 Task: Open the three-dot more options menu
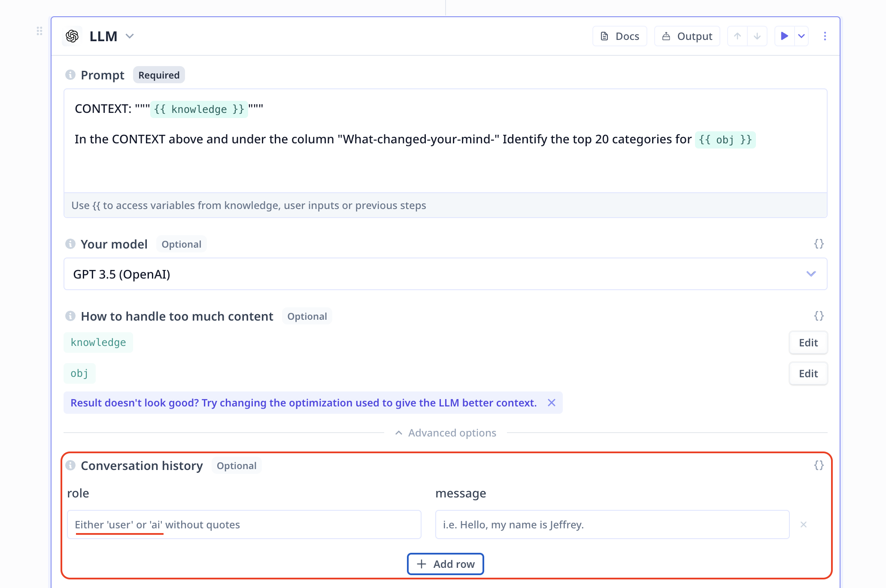825,36
